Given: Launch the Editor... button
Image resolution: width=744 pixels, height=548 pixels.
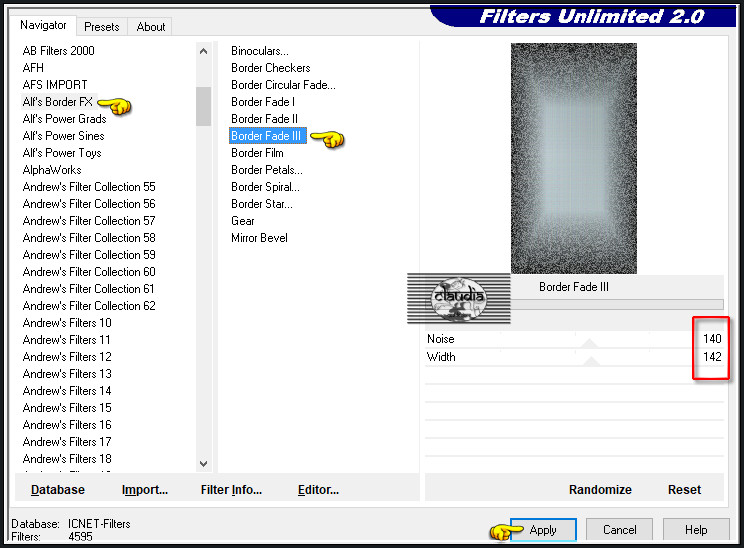Looking at the screenshot, I should [318, 490].
